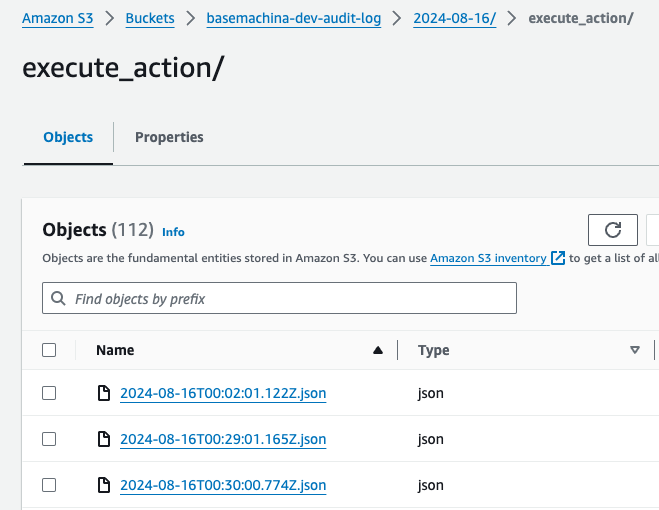Open Amazon S3 inventory link

point(488,258)
